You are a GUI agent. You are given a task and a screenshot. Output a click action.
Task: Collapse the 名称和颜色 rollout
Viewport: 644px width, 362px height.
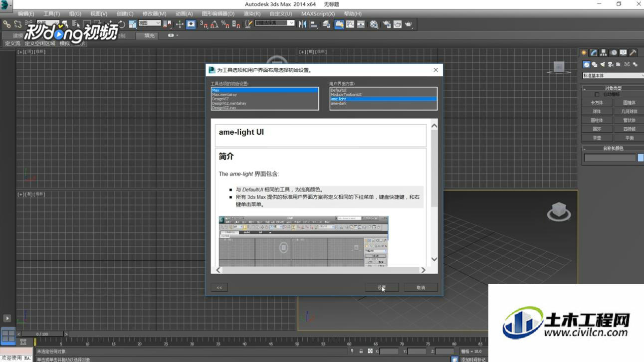pyautogui.click(x=613, y=148)
